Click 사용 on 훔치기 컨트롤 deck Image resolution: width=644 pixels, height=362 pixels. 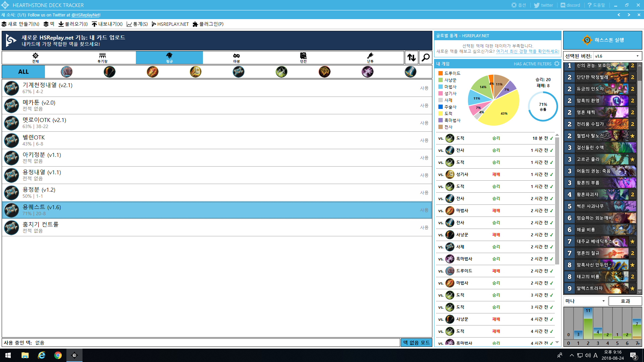[x=424, y=228]
